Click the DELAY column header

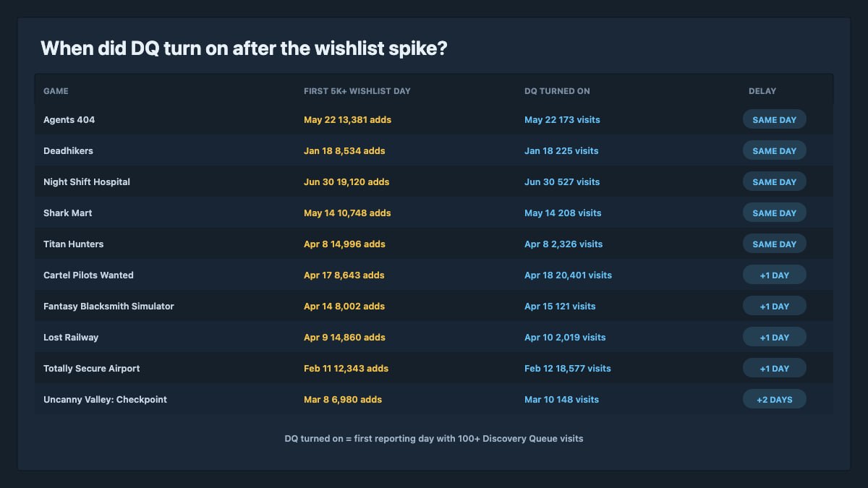tap(762, 91)
